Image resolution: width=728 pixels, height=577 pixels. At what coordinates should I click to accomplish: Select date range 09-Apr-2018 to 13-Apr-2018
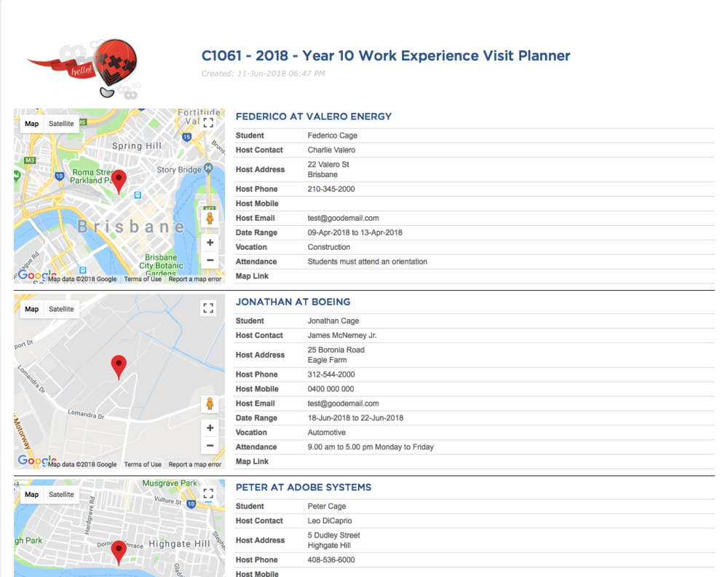pos(355,232)
